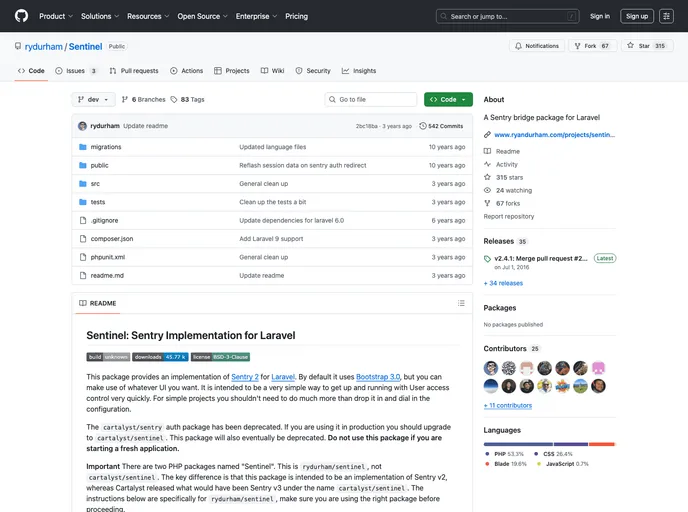Click the build unknown badge
688x512 pixels.
pos(108,357)
